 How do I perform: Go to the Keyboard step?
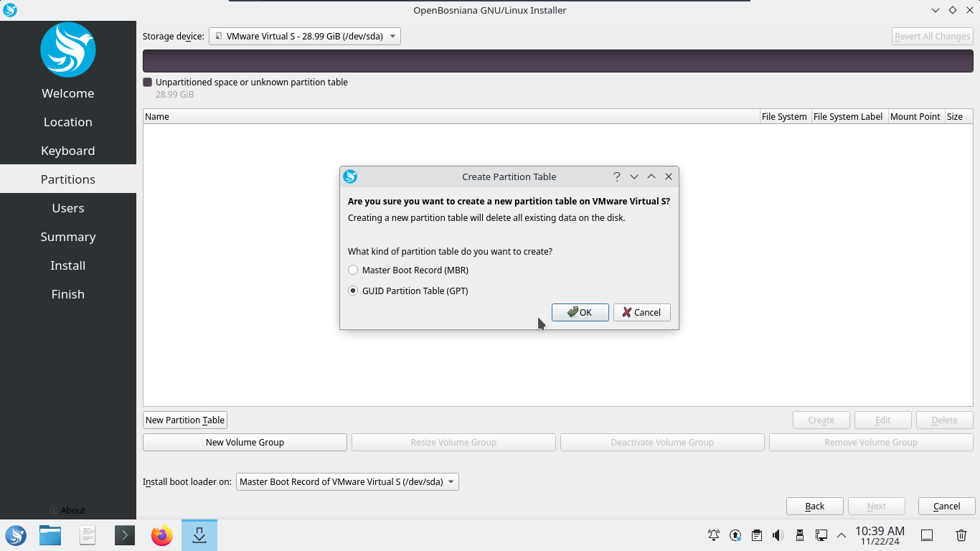pos(68,151)
